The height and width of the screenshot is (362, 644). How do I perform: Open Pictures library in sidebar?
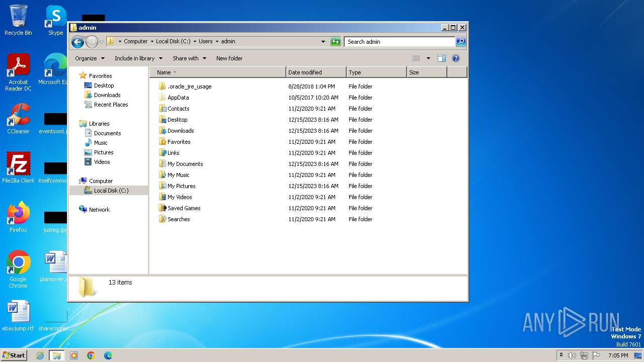(104, 152)
